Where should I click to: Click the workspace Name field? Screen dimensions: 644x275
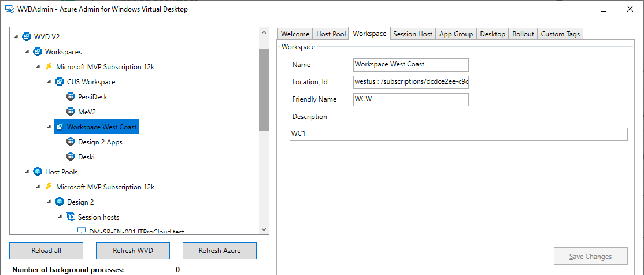[410, 65]
